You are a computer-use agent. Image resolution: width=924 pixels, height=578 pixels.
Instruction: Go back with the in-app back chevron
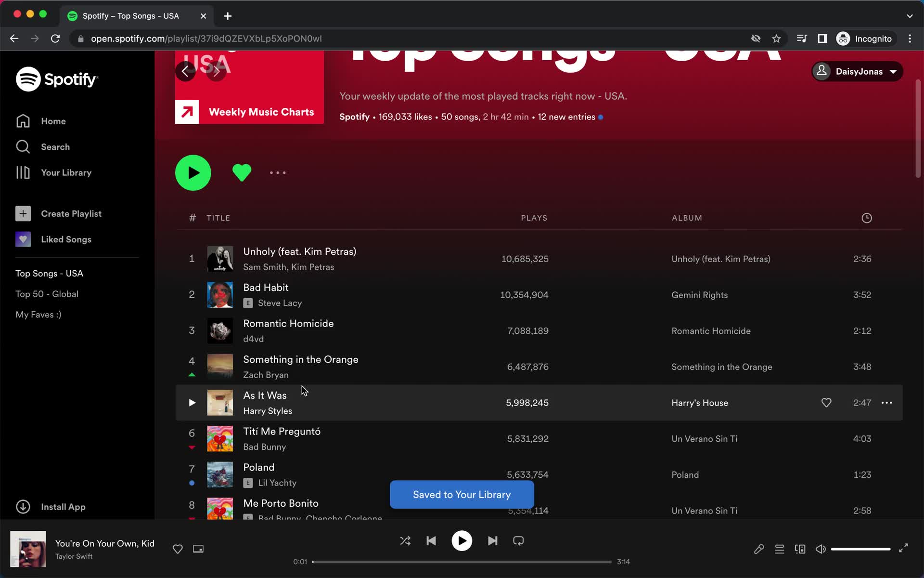tap(185, 72)
